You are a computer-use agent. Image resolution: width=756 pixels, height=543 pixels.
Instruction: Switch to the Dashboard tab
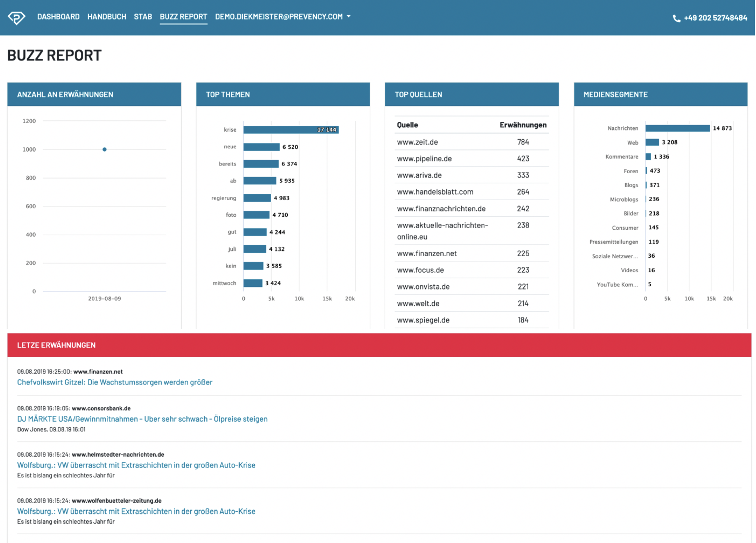click(59, 16)
